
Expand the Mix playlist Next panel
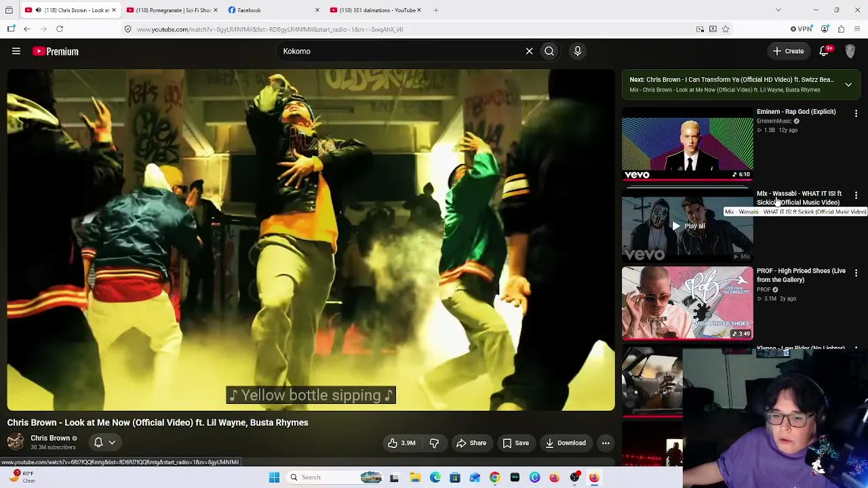(x=848, y=84)
